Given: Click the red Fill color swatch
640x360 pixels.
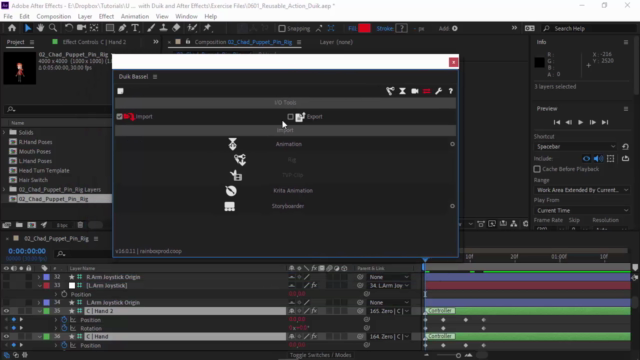Looking at the screenshot, I should coord(364,28).
